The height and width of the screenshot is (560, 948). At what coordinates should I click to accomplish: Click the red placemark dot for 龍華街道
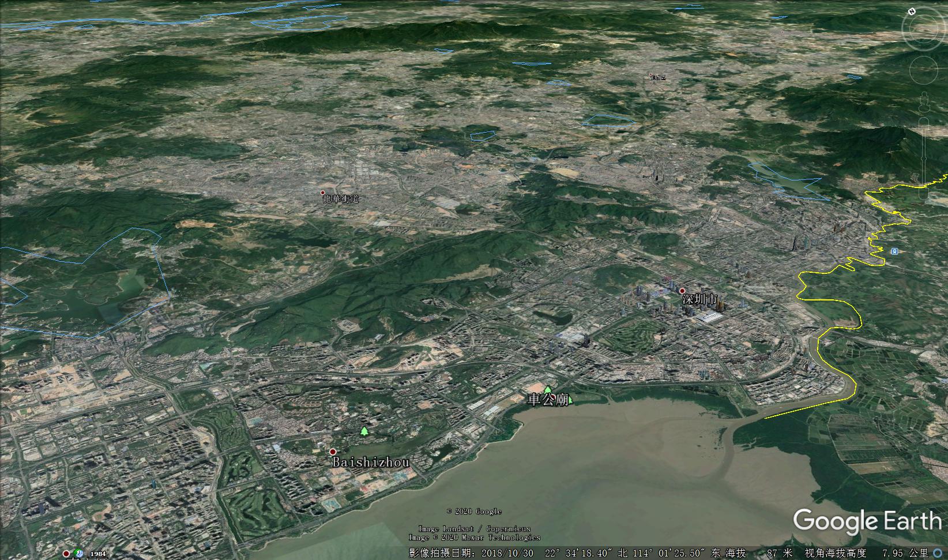tap(323, 193)
